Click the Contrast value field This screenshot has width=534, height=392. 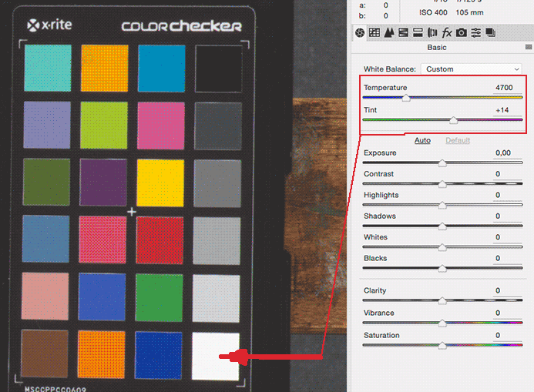[x=507, y=174]
